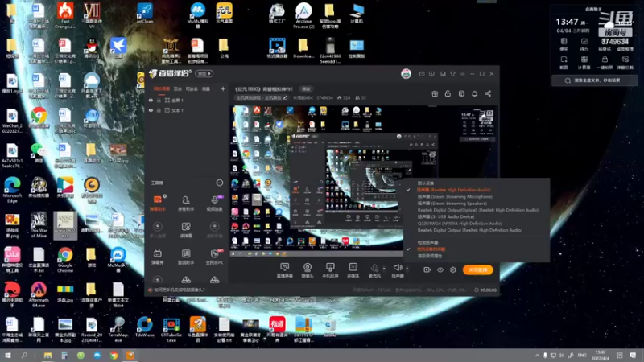The width and height of the screenshot is (644, 362).
Task: Open the 弹幕秀 tool
Action: click(157, 257)
